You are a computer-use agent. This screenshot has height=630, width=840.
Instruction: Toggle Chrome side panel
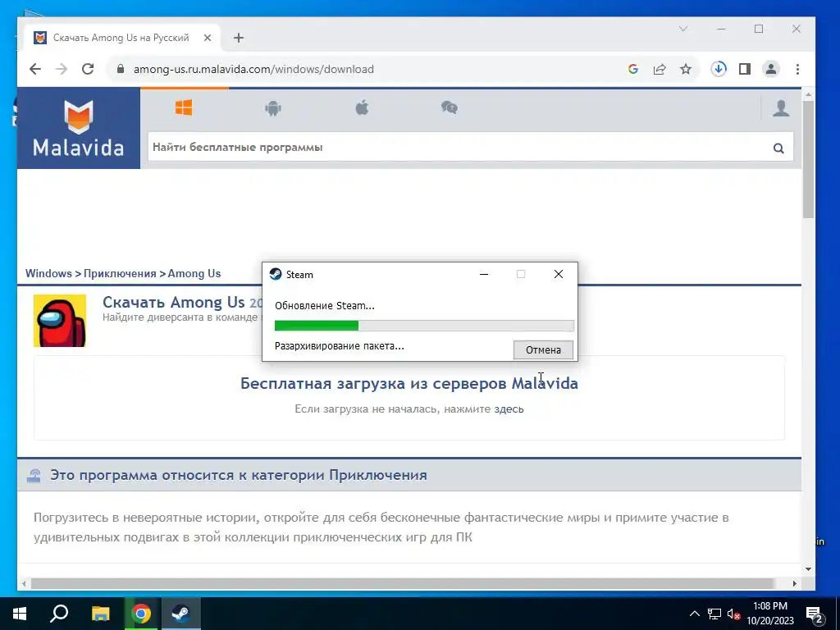745,69
